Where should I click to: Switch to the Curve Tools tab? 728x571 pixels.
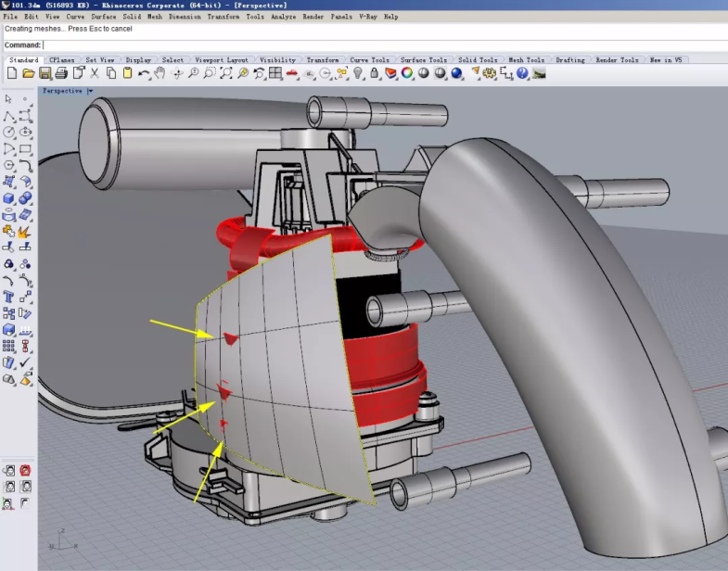pos(369,60)
